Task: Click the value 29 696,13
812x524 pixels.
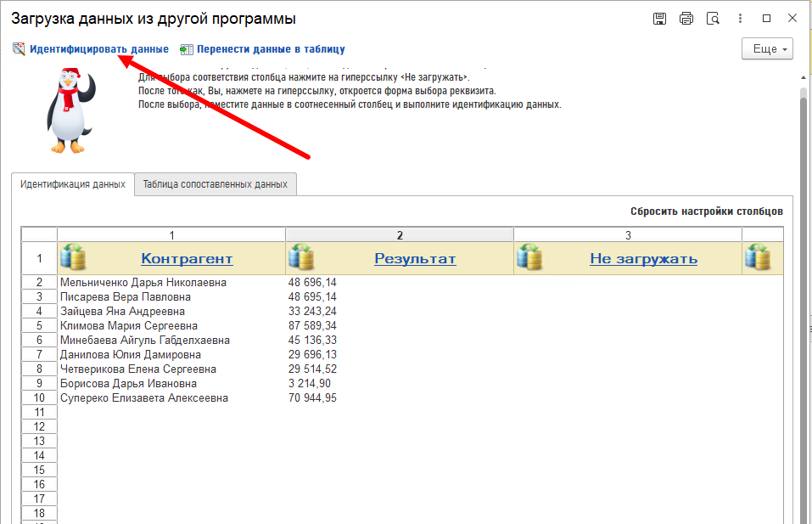Action: [312, 355]
